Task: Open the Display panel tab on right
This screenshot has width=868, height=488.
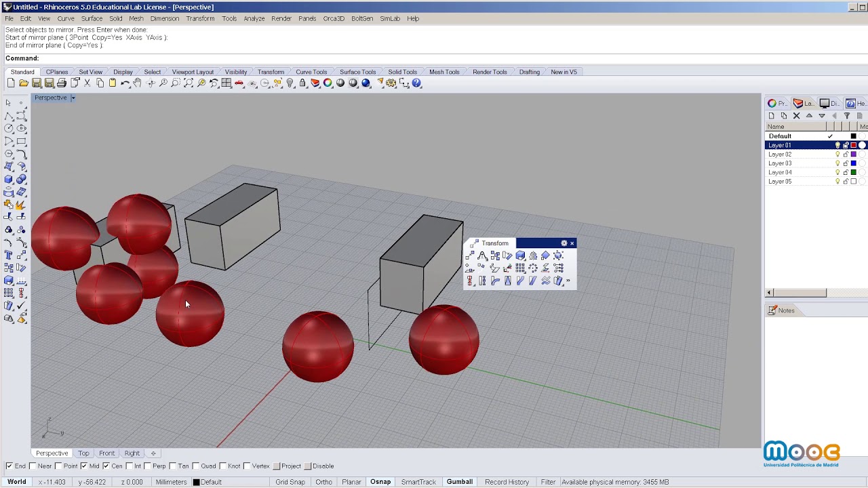Action: 829,103
